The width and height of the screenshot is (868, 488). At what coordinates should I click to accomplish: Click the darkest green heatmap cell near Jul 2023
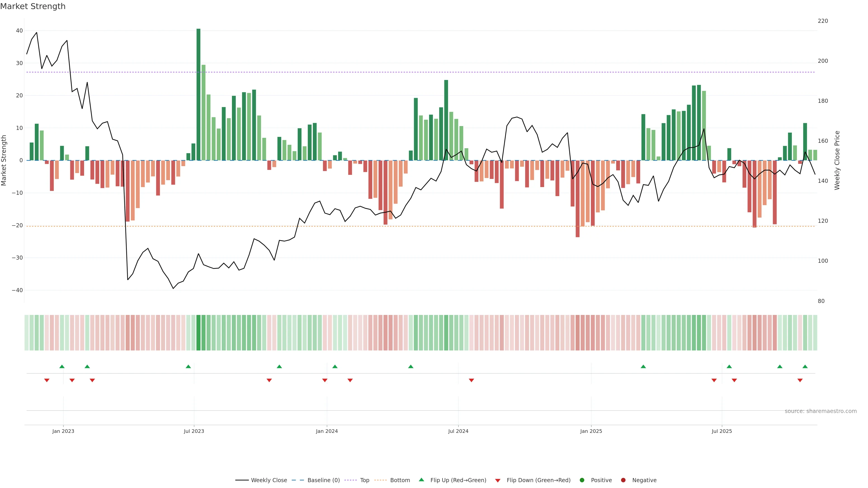pyautogui.click(x=198, y=332)
